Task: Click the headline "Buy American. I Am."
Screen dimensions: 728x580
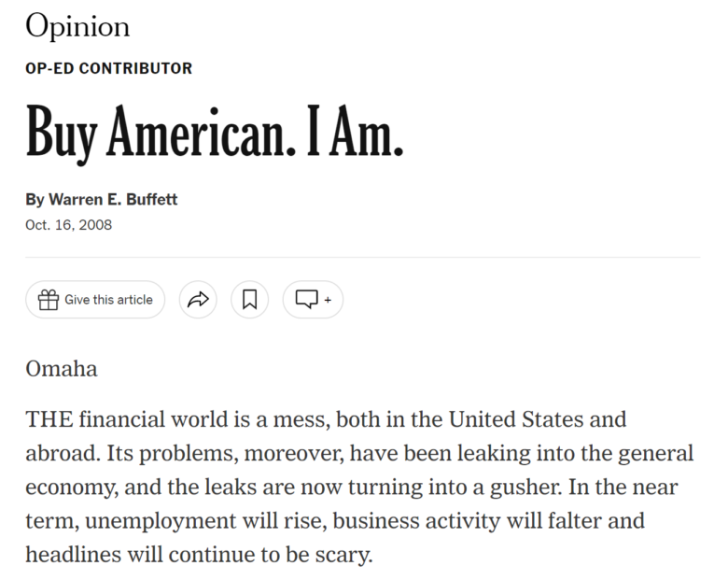Action: pyautogui.click(x=215, y=134)
